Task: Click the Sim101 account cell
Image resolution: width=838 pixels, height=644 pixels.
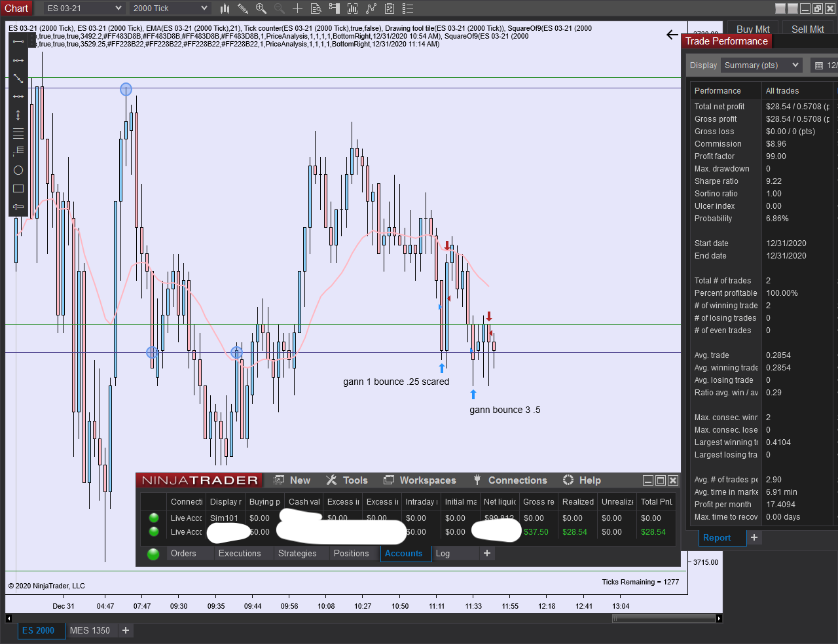Action: (x=225, y=518)
